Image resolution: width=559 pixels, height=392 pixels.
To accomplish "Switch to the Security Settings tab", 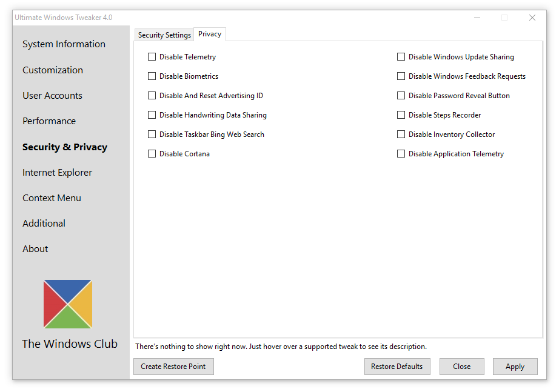I will (164, 35).
